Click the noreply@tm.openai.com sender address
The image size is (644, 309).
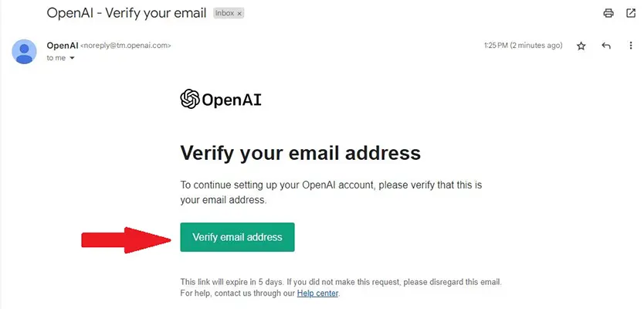click(125, 46)
